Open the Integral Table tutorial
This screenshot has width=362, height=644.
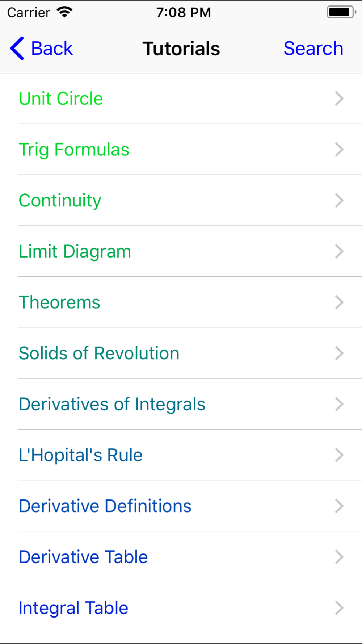tap(181, 608)
